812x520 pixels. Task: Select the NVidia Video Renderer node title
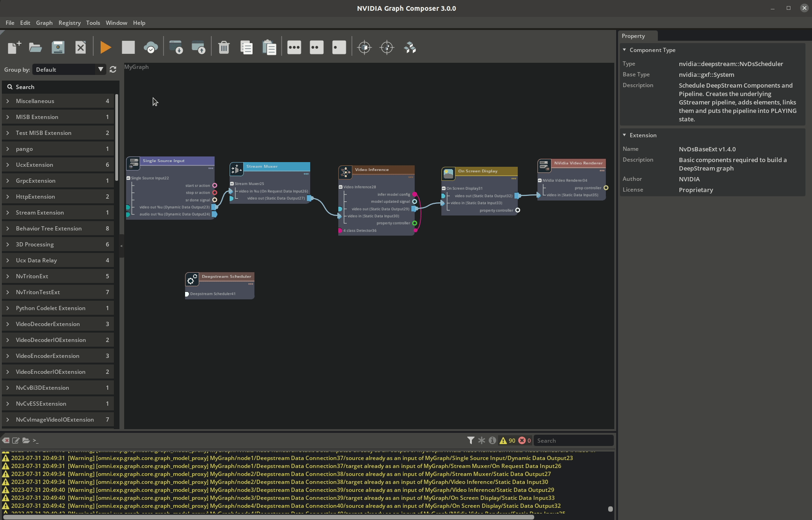(578, 163)
